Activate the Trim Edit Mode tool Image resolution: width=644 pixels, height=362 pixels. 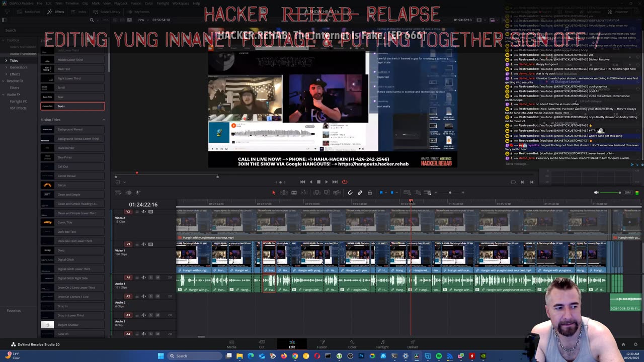284,193
